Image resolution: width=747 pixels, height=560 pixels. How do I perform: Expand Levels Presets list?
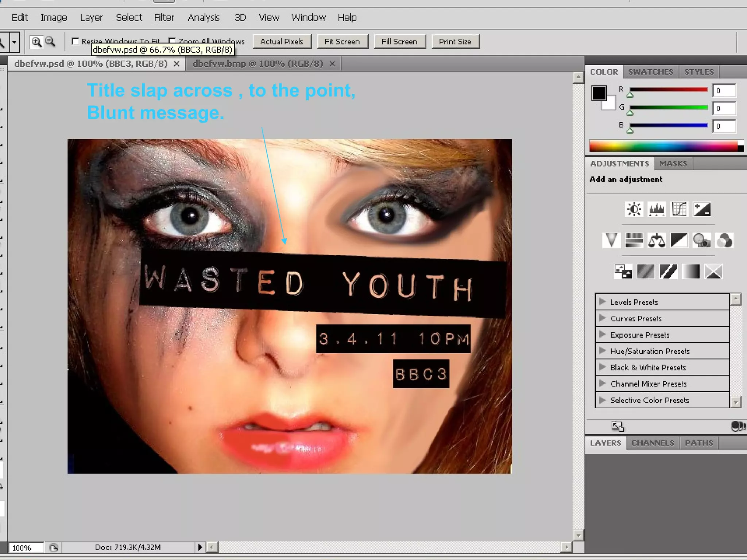[603, 302]
